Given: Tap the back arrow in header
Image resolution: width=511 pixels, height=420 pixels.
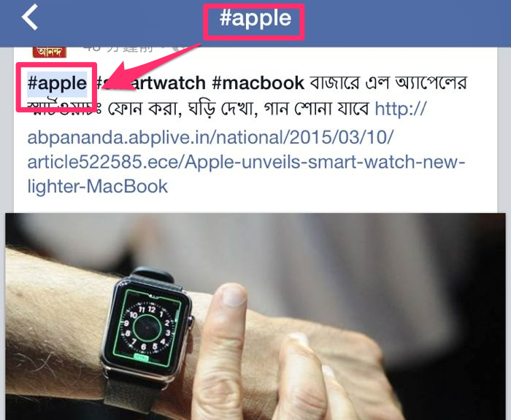Looking at the screenshot, I should (30, 17).
